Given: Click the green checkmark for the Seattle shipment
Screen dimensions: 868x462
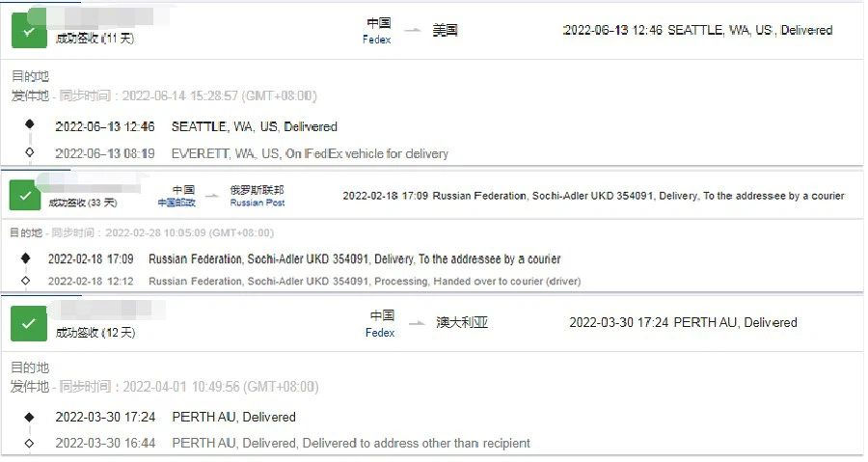Looking at the screenshot, I should coord(28,31).
